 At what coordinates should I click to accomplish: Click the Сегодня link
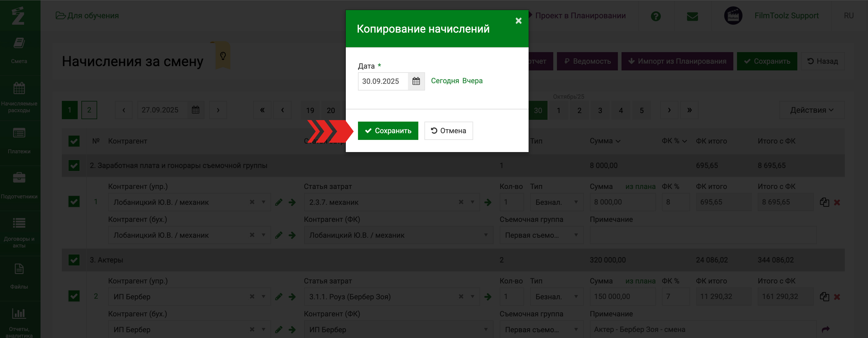[x=445, y=81]
